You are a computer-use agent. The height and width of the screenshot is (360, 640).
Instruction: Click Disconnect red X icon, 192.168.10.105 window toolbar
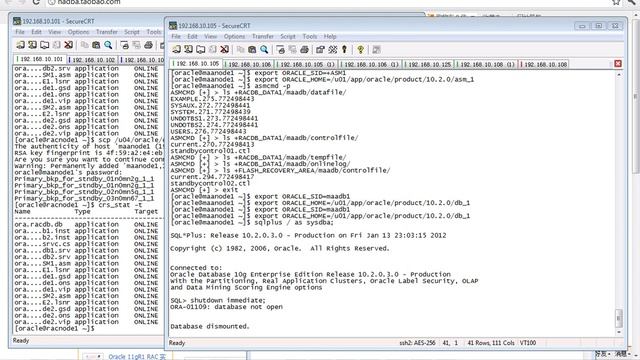pyautogui.click(x=224, y=50)
